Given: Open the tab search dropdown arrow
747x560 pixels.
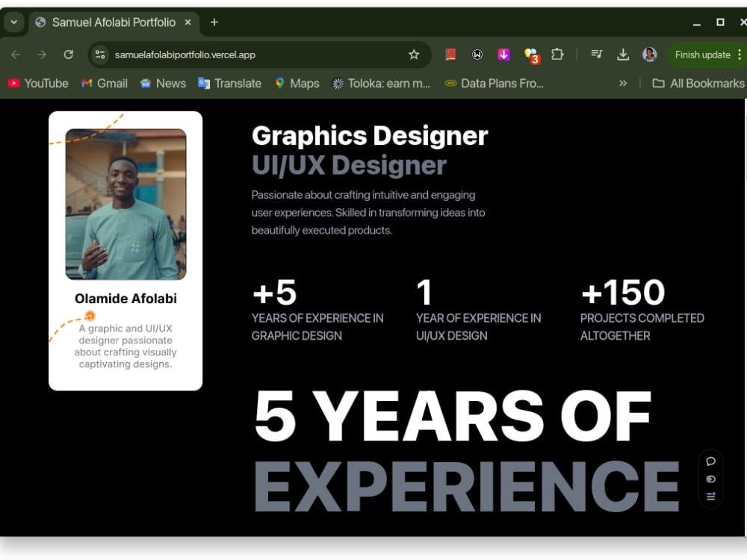Looking at the screenshot, I should click(x=14, y=22).
